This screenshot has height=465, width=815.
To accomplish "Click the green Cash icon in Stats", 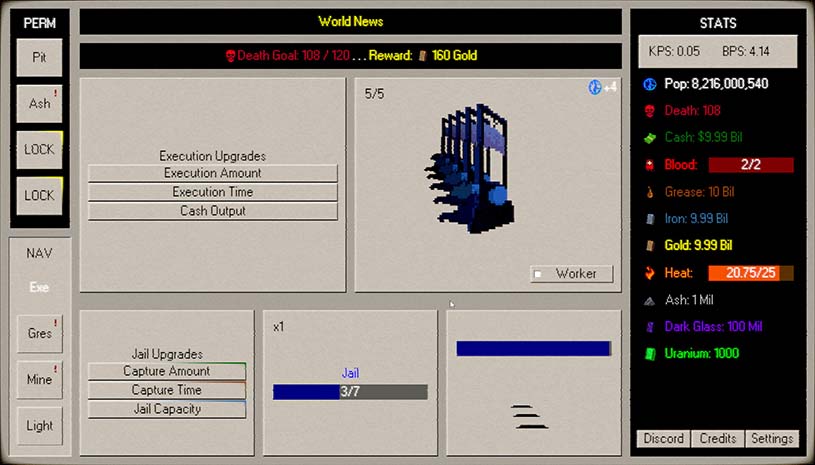I will pyautogui.click(x=648, y=137).
